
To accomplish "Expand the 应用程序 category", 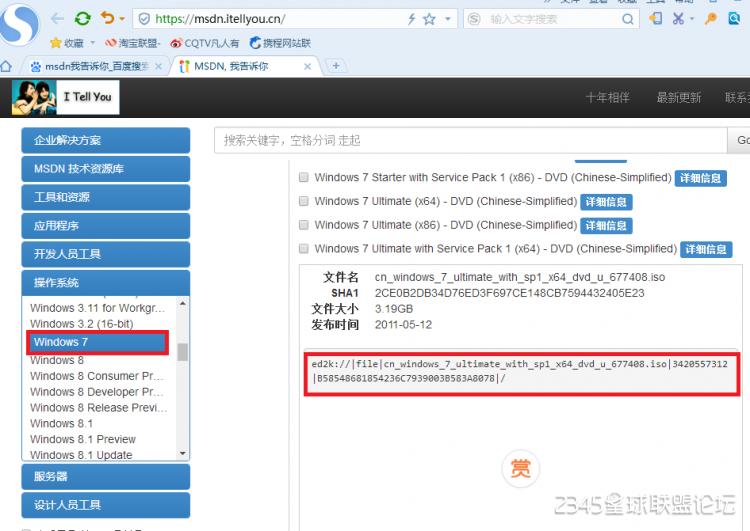I will (x=106, y=225).
